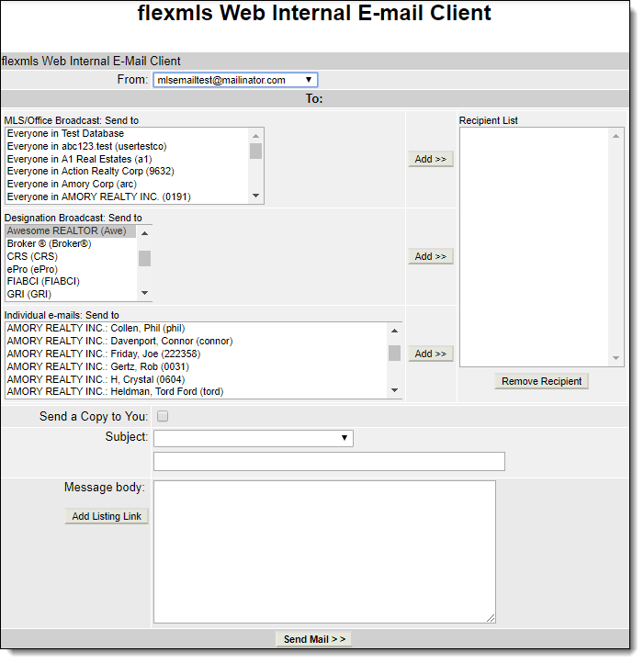644x663 pixels.
Task: Click Add >> beside Individual e-mails list
Action: click(430, 354)
